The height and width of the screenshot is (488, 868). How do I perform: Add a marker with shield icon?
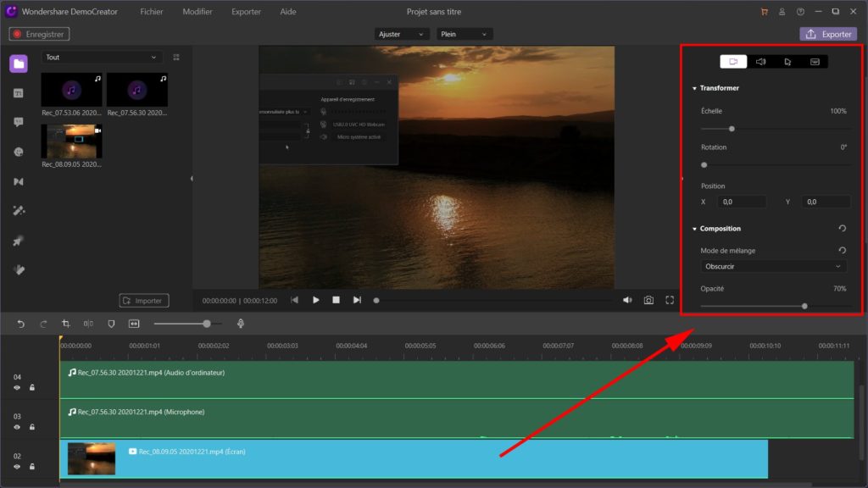[x=111, y=324]
